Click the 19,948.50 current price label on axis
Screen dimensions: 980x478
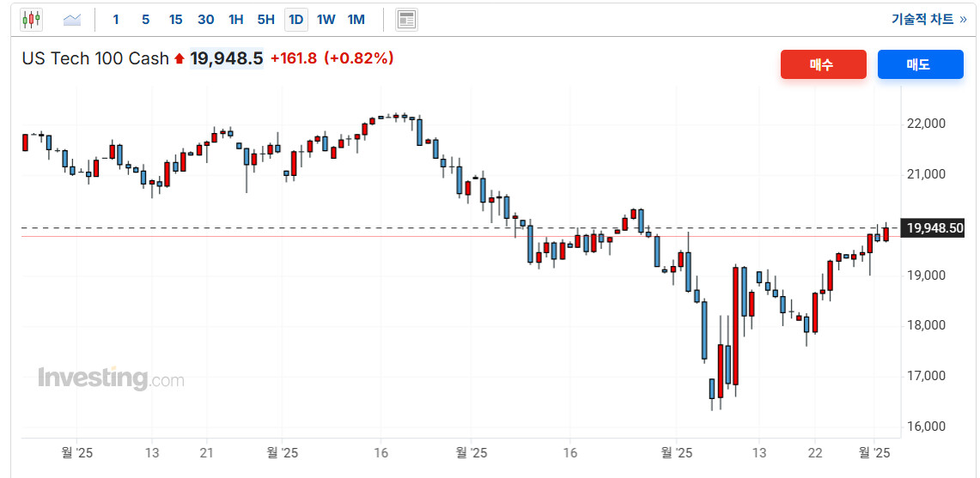934,228
